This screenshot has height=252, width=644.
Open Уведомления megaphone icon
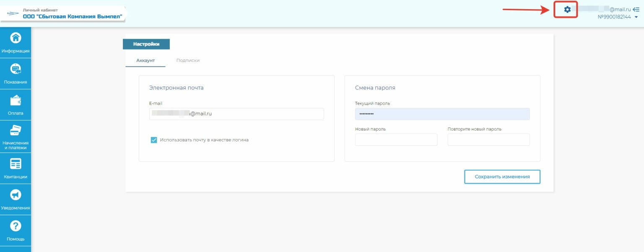pos(16,195)
